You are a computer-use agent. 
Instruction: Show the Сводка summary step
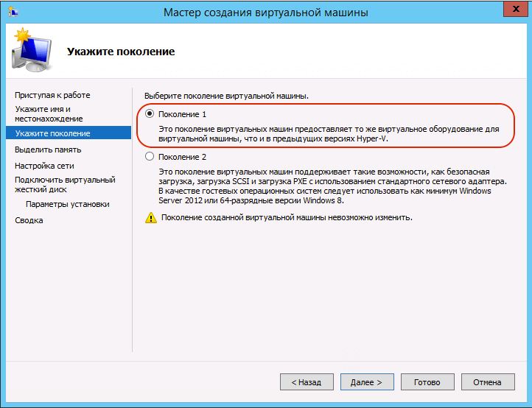(x=29, y=220)
